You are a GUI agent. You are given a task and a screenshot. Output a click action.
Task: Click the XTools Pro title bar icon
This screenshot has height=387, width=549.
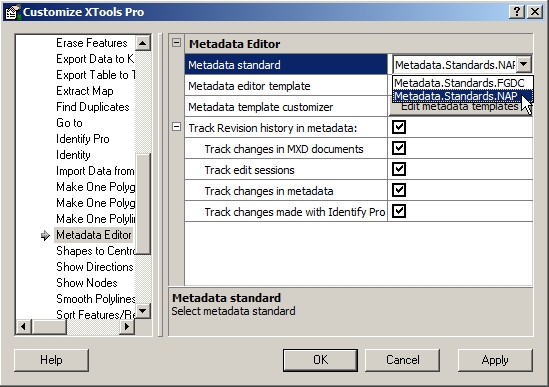[12, 13]
